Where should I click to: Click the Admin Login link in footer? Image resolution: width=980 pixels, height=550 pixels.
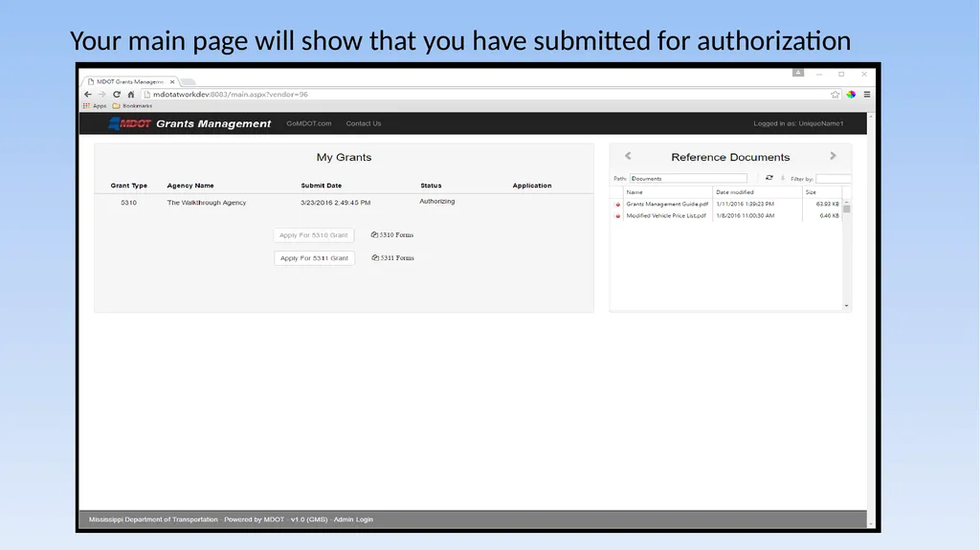(x=353, y=519)
